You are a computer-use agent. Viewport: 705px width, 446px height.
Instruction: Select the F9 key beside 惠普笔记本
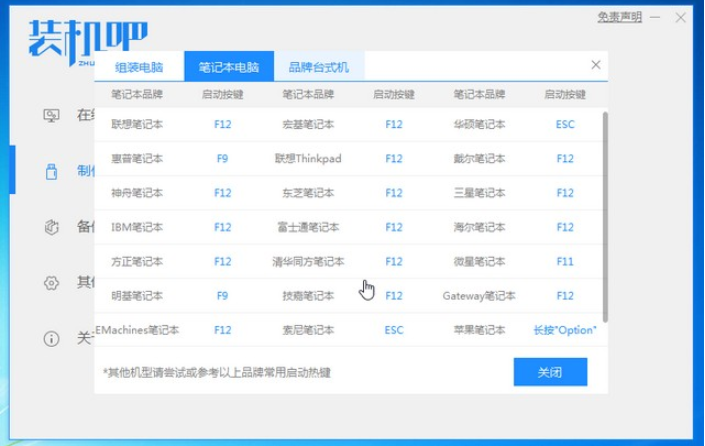222,159
